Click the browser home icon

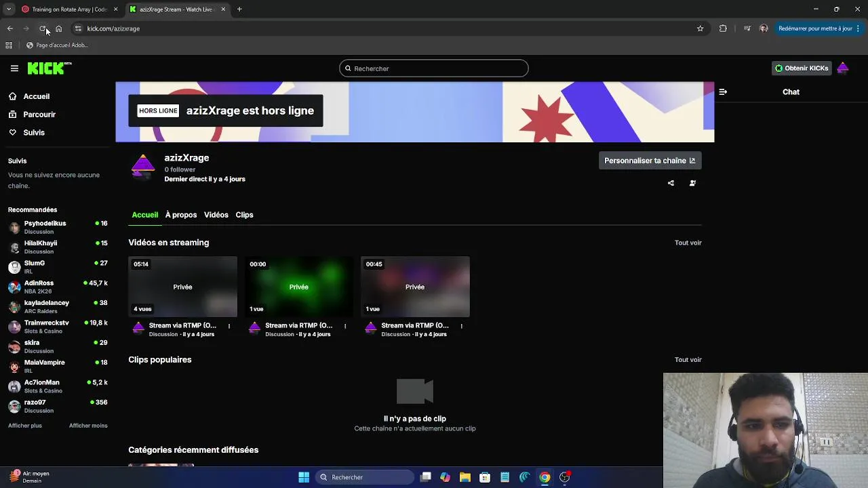pyautogui.click(x=59, y=28)
